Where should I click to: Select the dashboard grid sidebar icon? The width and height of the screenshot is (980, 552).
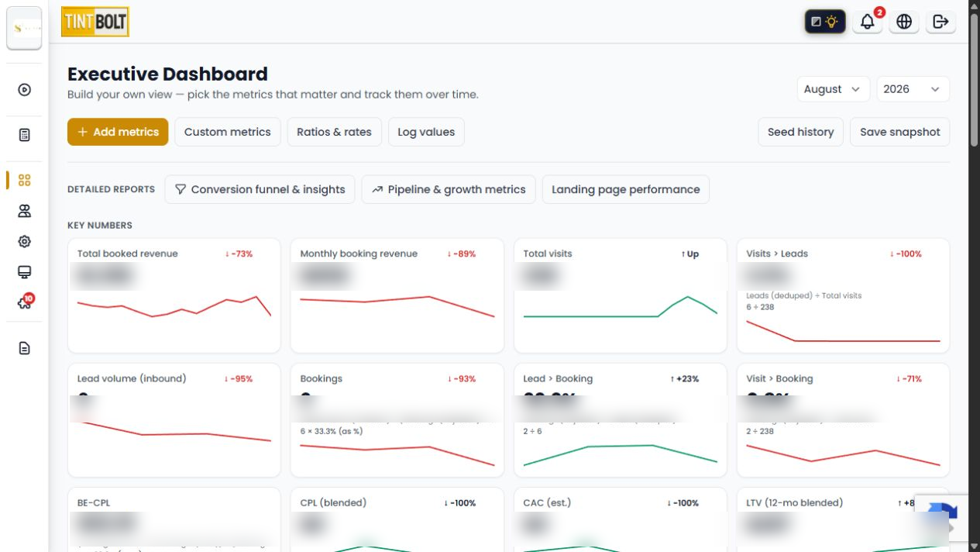24,181
